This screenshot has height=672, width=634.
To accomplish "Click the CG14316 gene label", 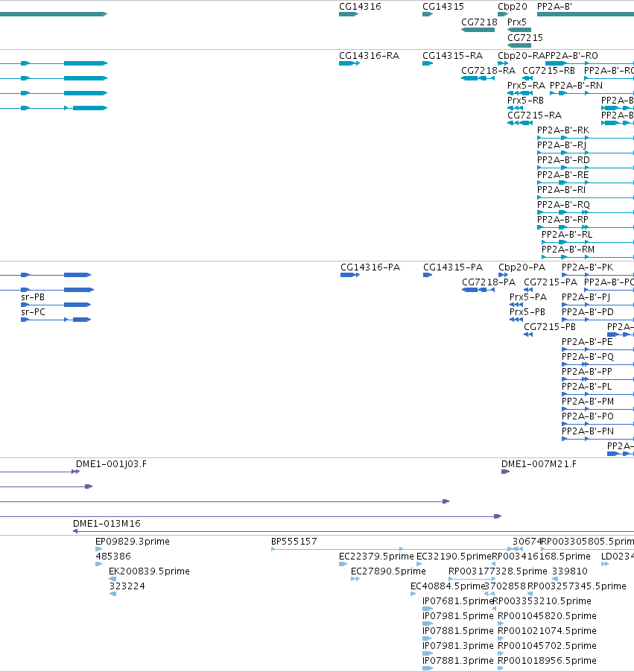I will (x=360, y=7).
